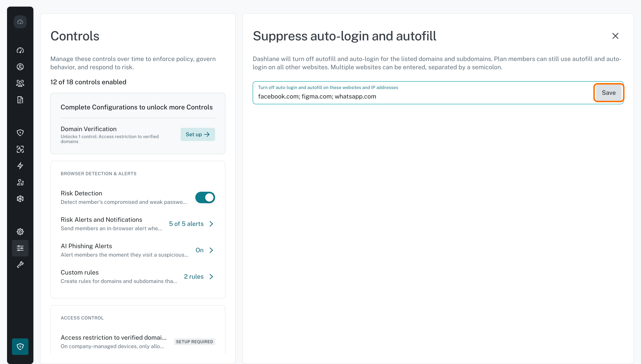
Task: Open the 5 of 5 alerts link
Action: [186, 224]
